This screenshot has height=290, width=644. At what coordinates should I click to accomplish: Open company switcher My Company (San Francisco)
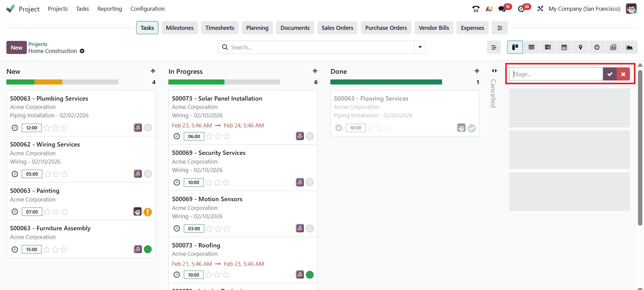tap(584, 9)
